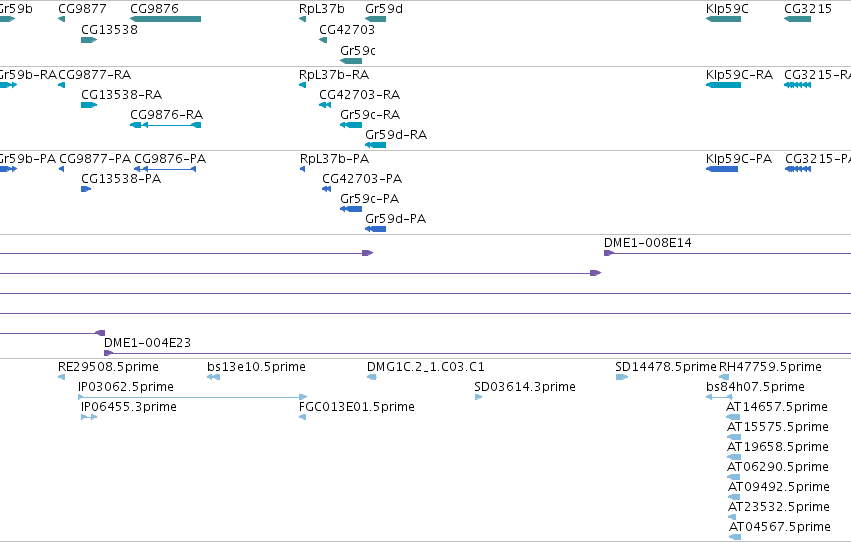Click the CG9876 gene arrow glyph
Viewport: 851px width, 542px height.
pos(166,19)
